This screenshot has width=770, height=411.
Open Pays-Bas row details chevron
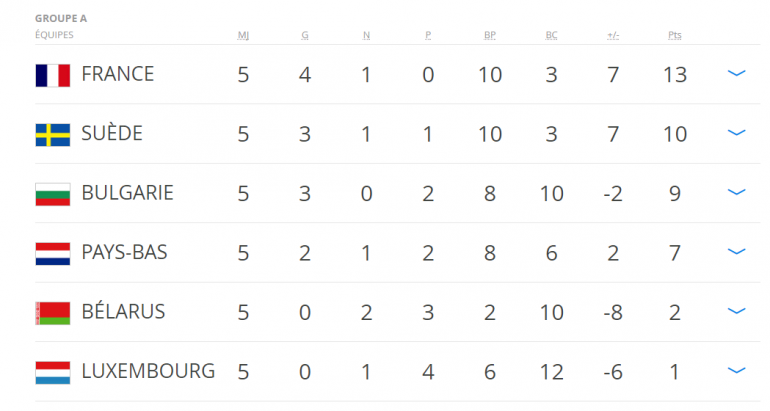coord(737,252)
